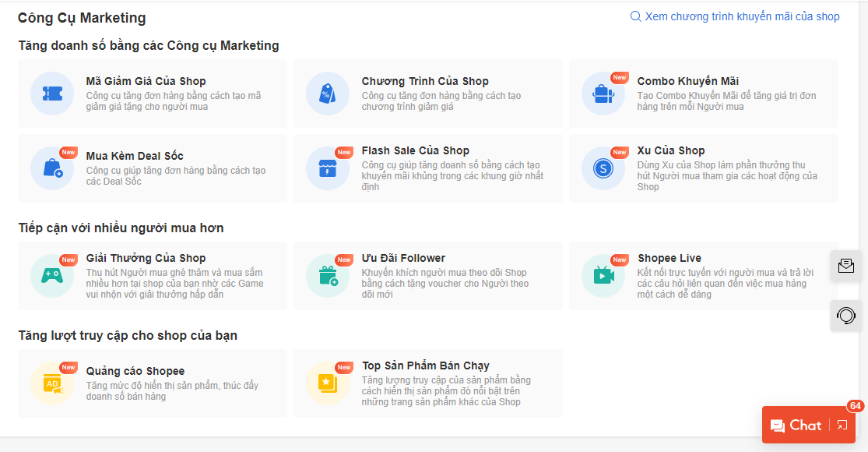Click the Mua Kèm Deal Sốc bag icon
The height and width of the screenshot is (452, 868).
(x=51, y=168)
